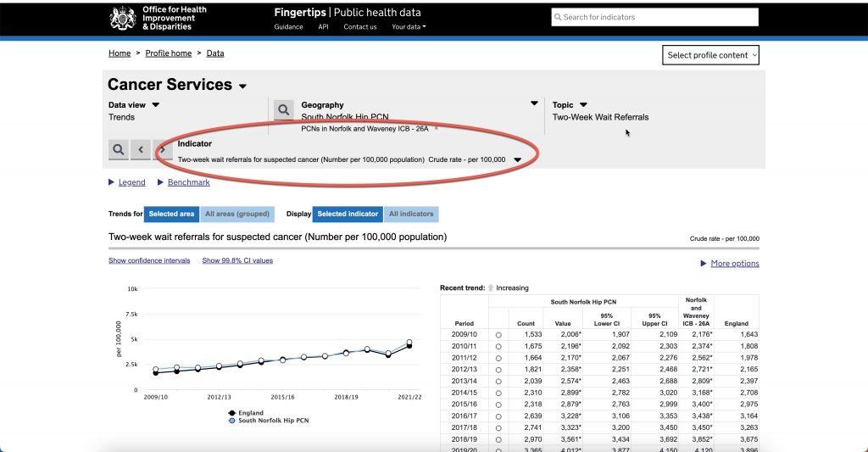Viewport: 868px width, 452px height.
Task: Open the Data view dropdown arrow
Action: [156, 104]
